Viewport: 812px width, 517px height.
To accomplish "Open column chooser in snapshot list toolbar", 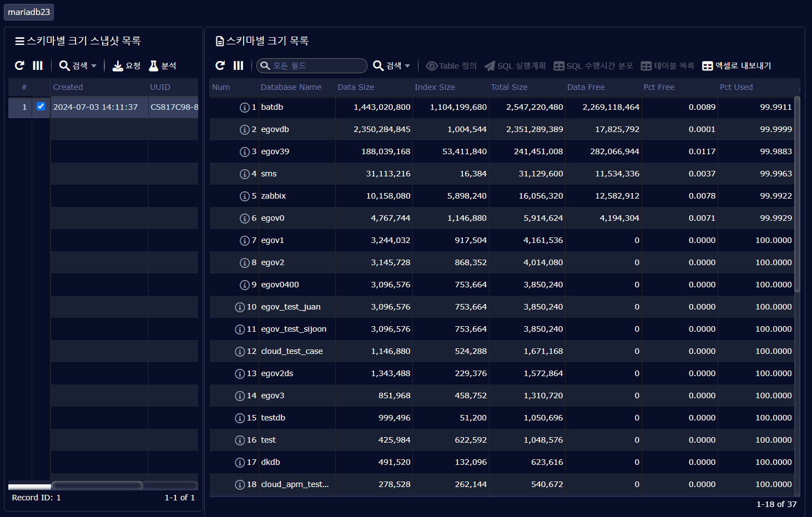I will coord(38,65).
